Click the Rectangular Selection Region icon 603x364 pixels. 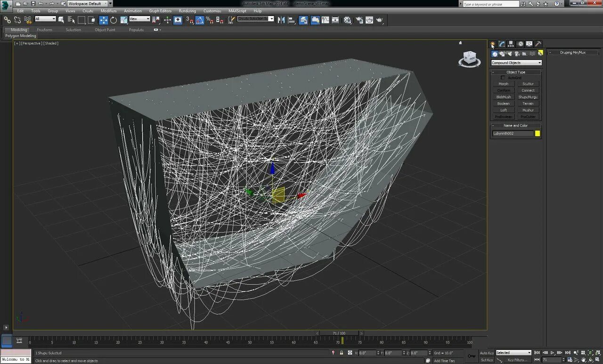click(x=81, y=20)
